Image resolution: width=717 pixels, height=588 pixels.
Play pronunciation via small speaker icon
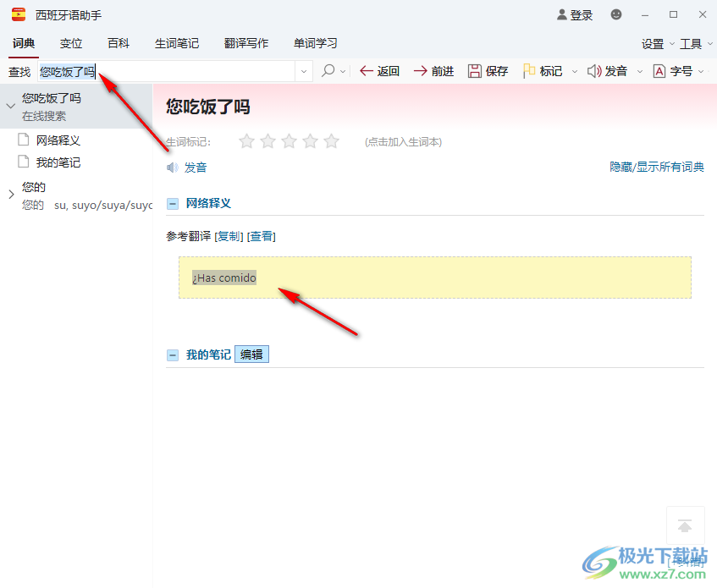pos(173,168)
